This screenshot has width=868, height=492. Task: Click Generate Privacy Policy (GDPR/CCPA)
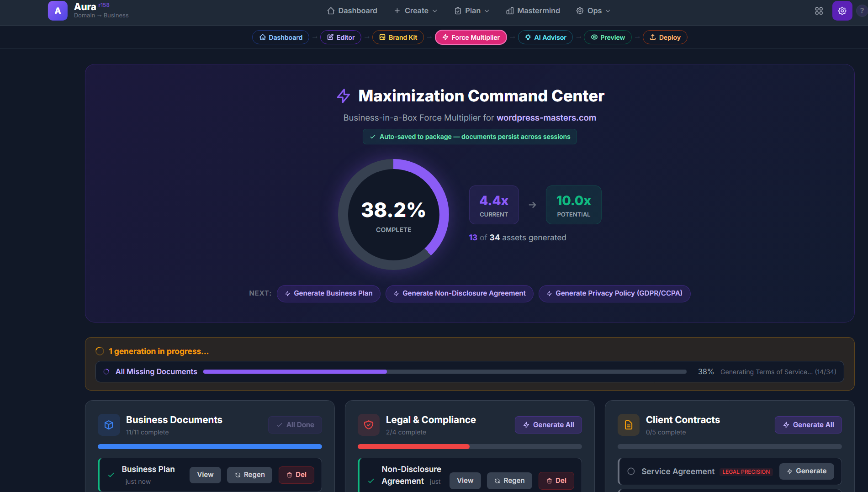click(x=614, y=293)
